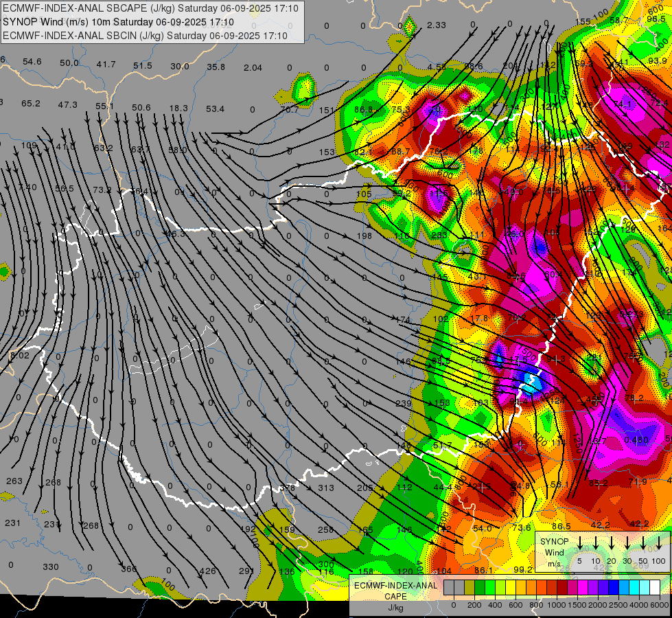Click the '366' value on the map
Screen dimensions: 672x618
click(128, 569)
